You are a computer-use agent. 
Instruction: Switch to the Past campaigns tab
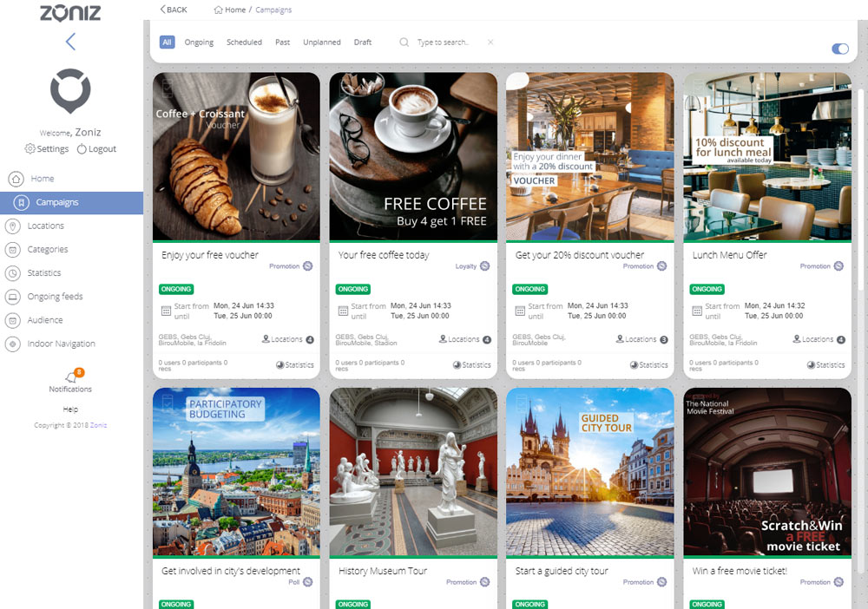[282, 42]
